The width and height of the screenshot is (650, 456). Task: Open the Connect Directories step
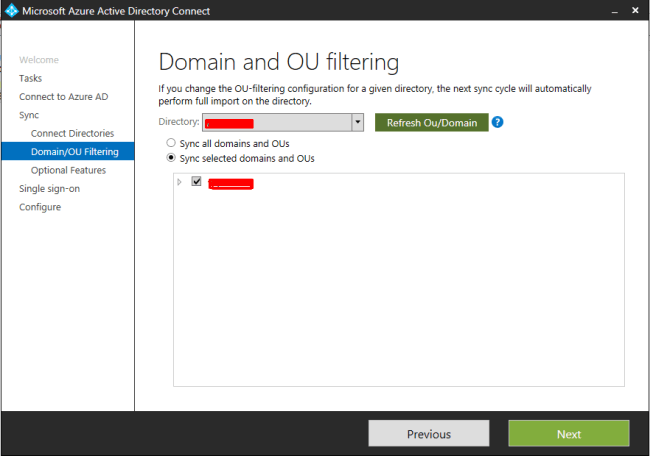pos(72,133)
